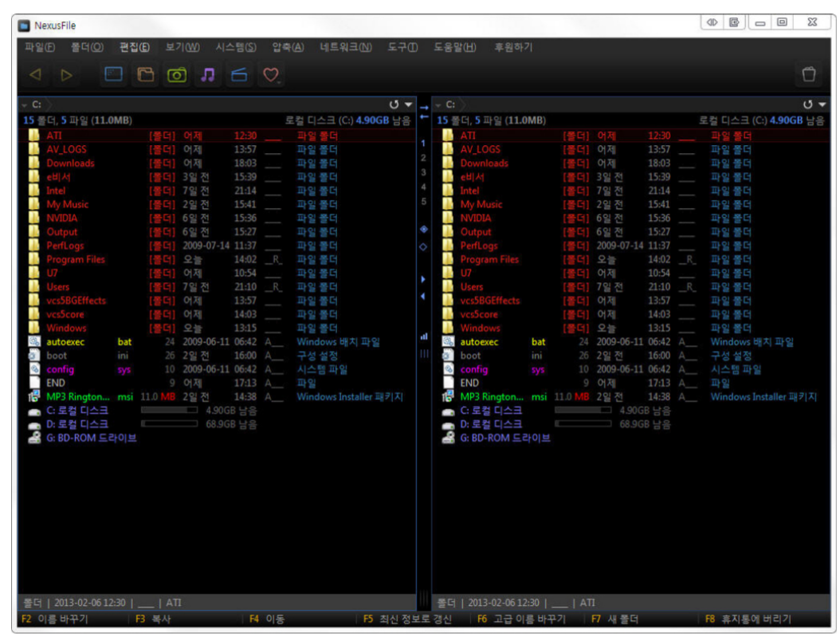Open the 폴더(O) menu
This screenshot has width=840, height=641.
click(87, 47)
